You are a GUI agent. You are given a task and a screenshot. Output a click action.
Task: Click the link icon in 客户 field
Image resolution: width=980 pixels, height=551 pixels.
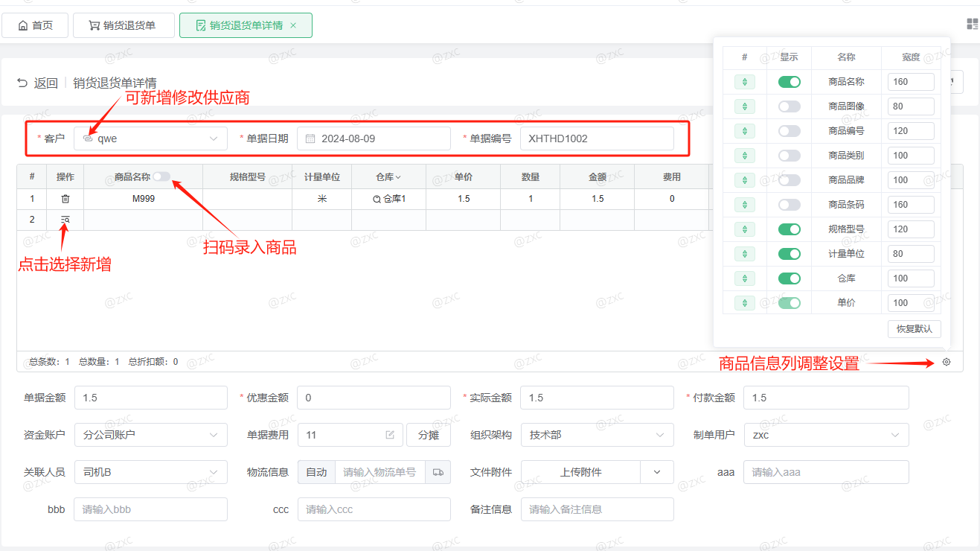[x=88, y=138]
